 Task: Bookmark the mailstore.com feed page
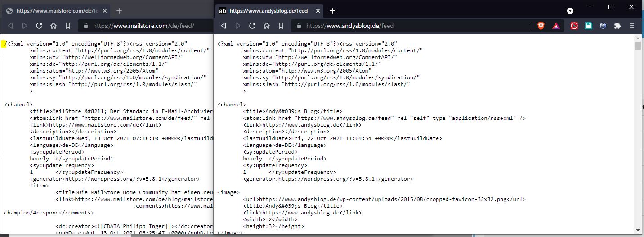[x=68, y=26]
